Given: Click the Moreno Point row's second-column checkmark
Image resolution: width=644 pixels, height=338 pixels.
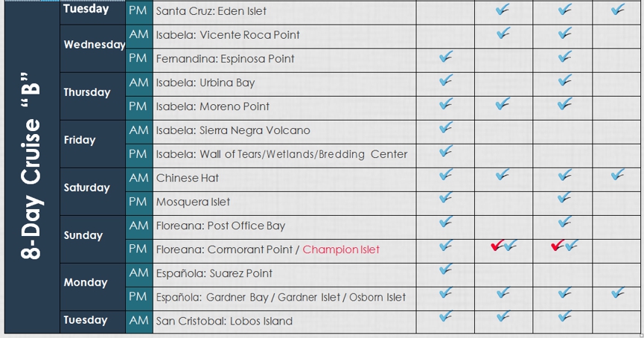Looking at the screenshot, I should click(x=503, y=103).
